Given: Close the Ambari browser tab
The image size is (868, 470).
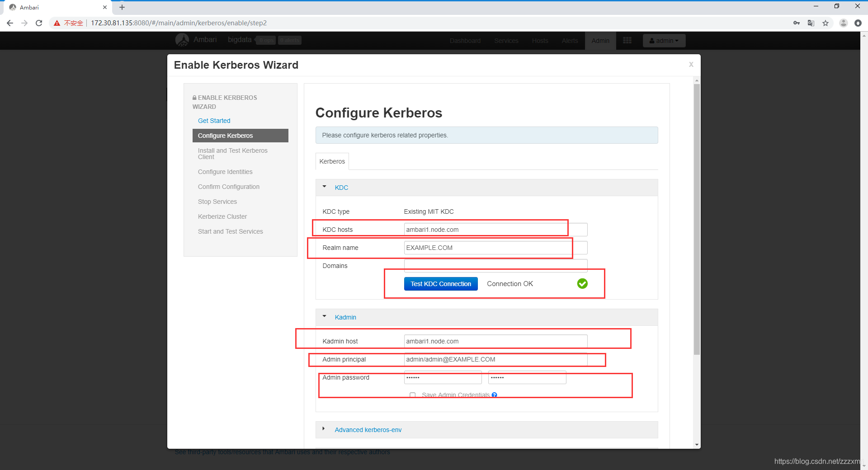Looking at the screenshot, I should coord(105,7).
